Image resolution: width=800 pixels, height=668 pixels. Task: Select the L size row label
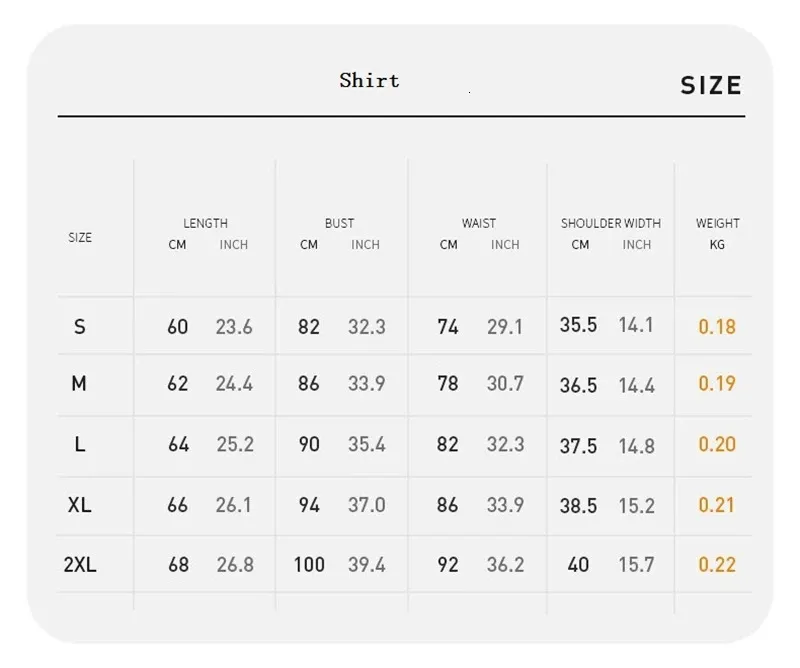80,445
